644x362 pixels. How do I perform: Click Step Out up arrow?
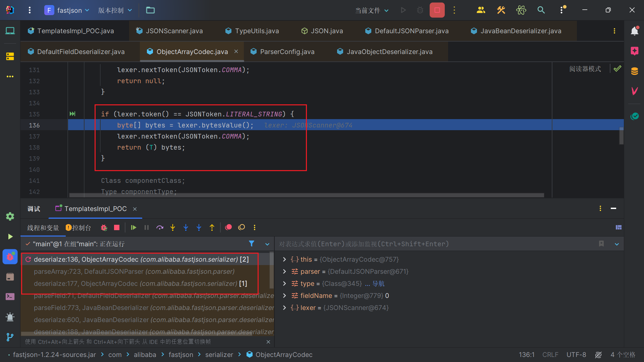(212, 227)
